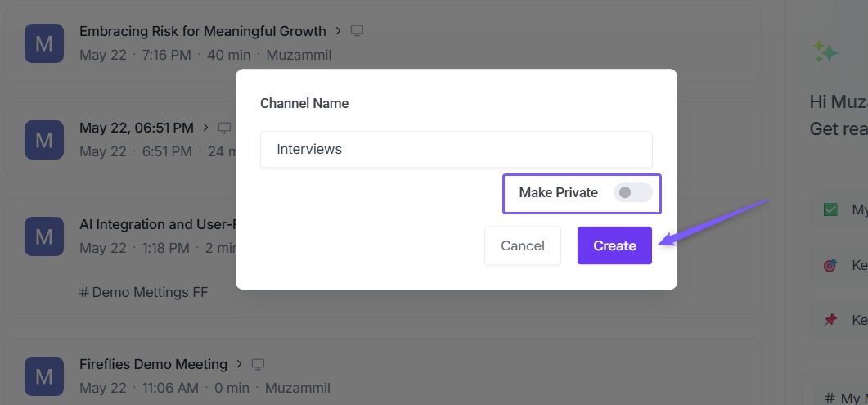
Task: Click the Channel Name label
Action: (304, 103)
